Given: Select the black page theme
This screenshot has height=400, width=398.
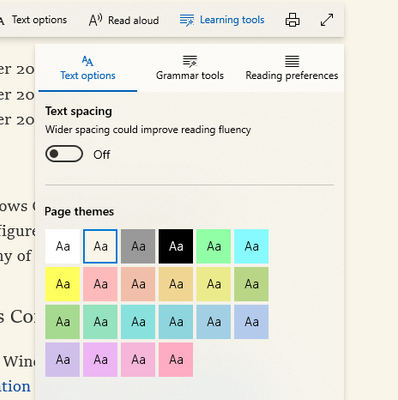Looking at the screenshot, I should [x=176, y=246].
